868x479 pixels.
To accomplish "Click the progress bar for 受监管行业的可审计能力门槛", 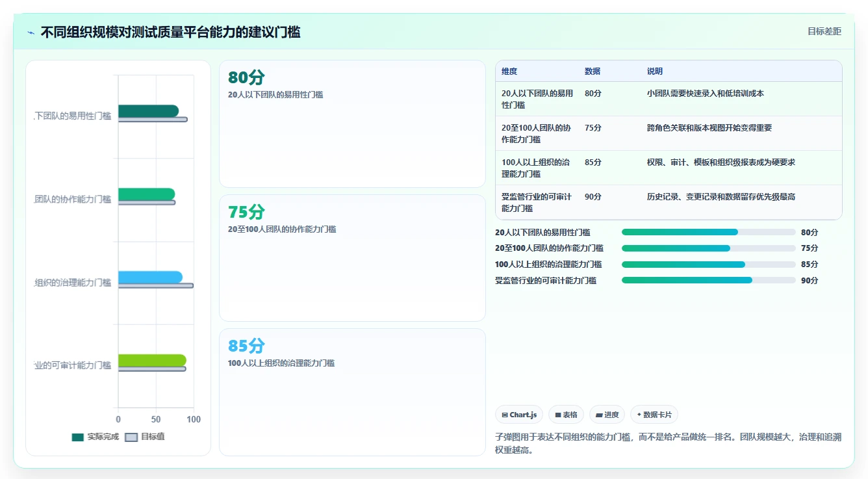I will (x=709, y=281).
